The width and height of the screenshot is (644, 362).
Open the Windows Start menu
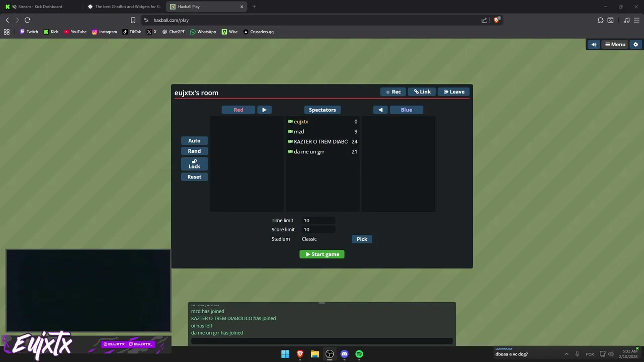point(285,354)
